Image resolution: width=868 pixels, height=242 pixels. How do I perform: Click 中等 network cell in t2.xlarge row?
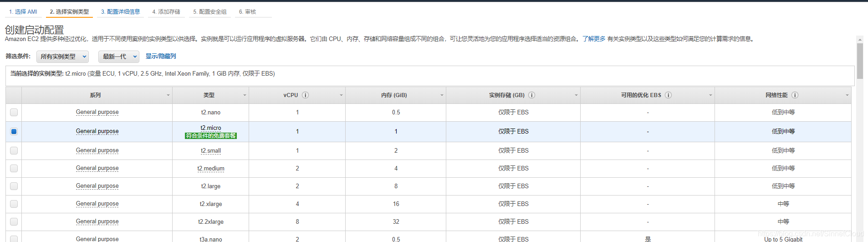tap(783, 204)
